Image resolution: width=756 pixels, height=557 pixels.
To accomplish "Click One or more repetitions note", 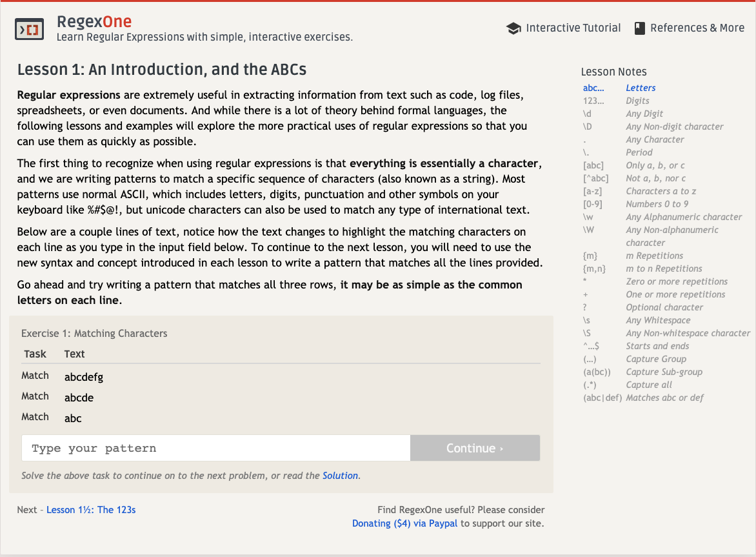I will click(x=675, y=294).
